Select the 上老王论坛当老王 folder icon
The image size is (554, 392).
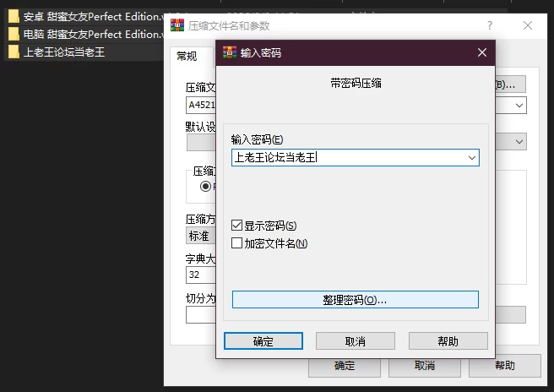14,52
